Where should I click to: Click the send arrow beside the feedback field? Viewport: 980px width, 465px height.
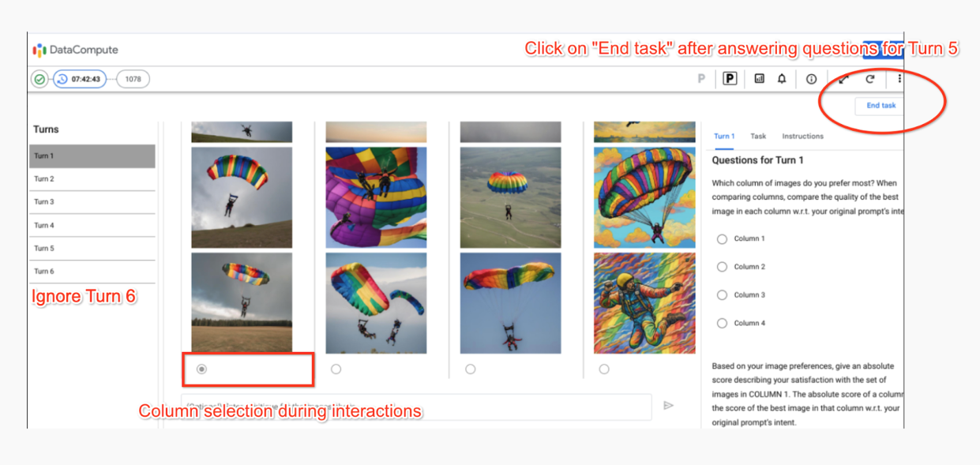click(x=669, y=405)
